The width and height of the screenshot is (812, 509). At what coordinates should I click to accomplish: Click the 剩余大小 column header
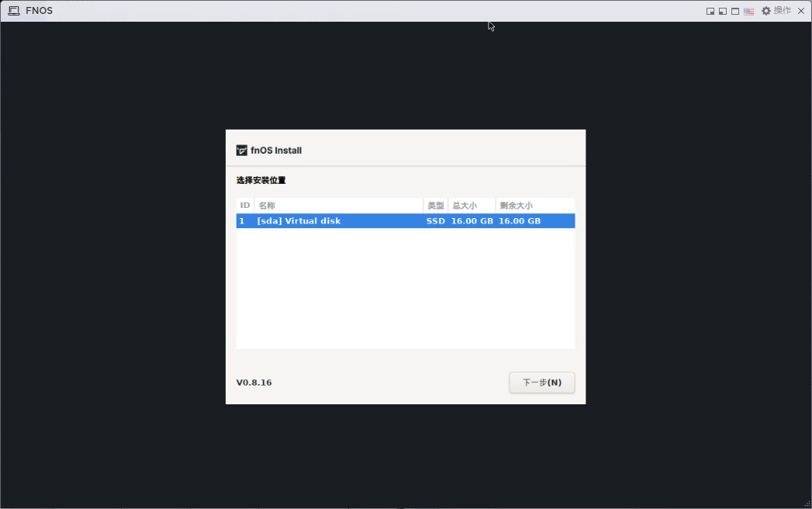pos(516,206)
